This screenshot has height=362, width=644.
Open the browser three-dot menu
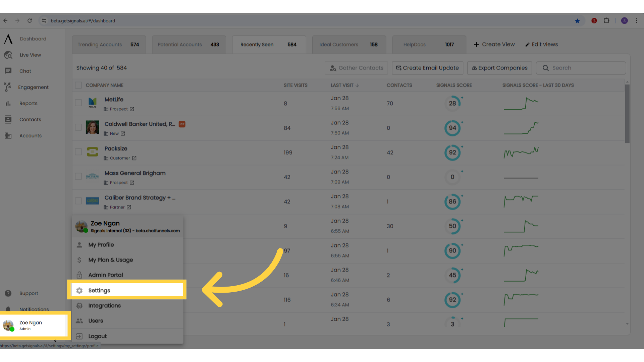(636, 21)
